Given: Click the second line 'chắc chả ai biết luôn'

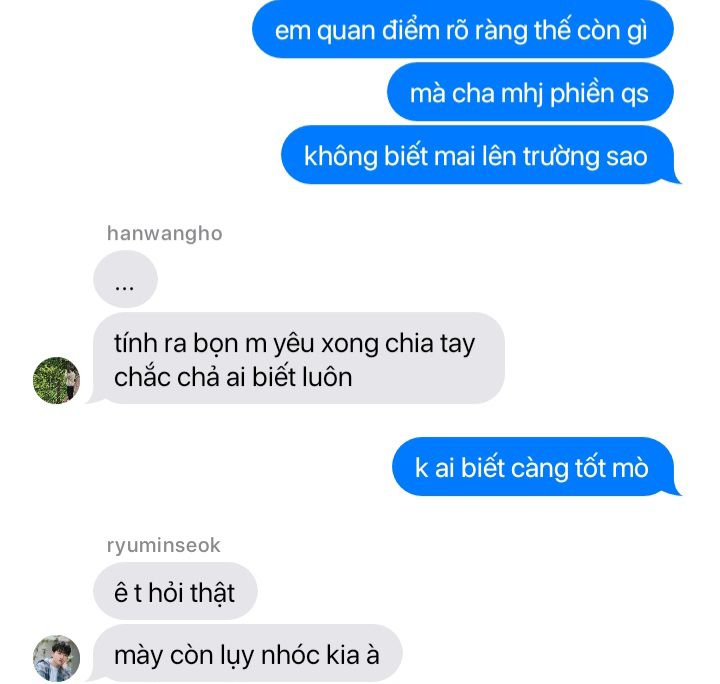Looking at the screenshot, I should click(x=233, y=377).
